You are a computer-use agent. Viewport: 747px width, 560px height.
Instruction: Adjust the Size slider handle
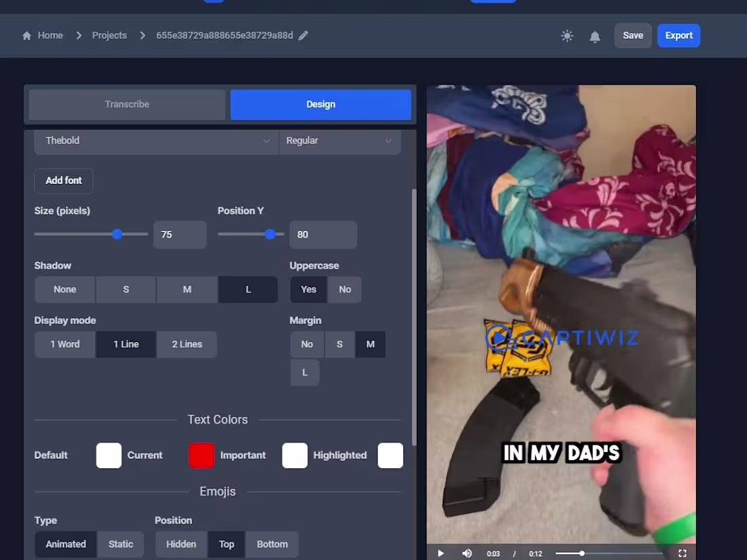point(116,234)
